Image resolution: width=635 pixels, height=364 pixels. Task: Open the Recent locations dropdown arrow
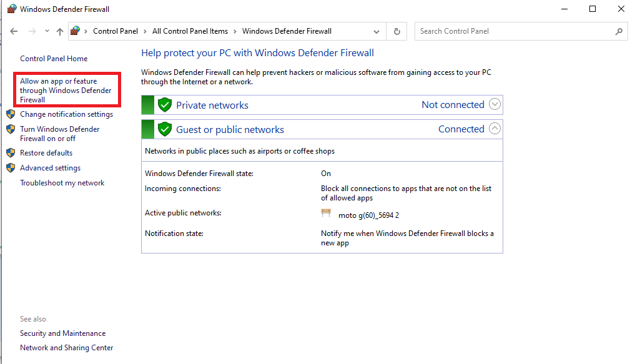click(x=47, y=31)
